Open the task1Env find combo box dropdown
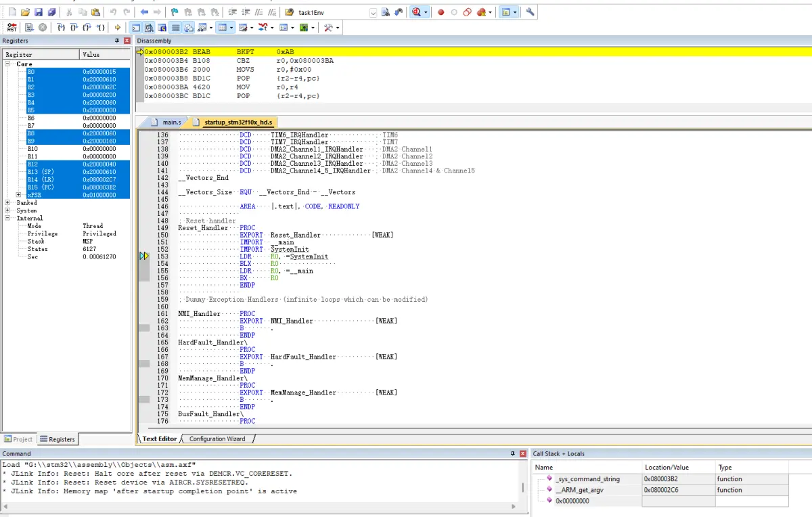The height and width of the screenshot is (517, 812). tap(374, 12)
